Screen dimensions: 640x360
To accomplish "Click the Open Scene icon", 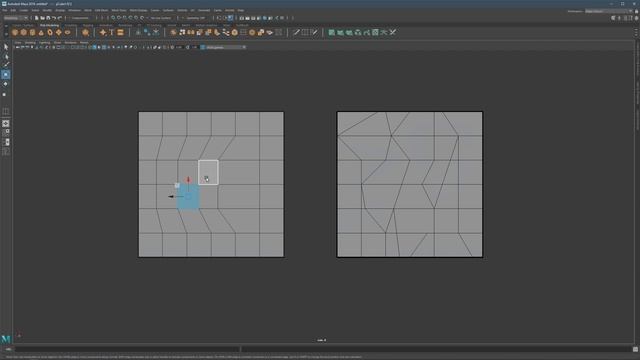I will pyautogui.click(x=42, y=18).
